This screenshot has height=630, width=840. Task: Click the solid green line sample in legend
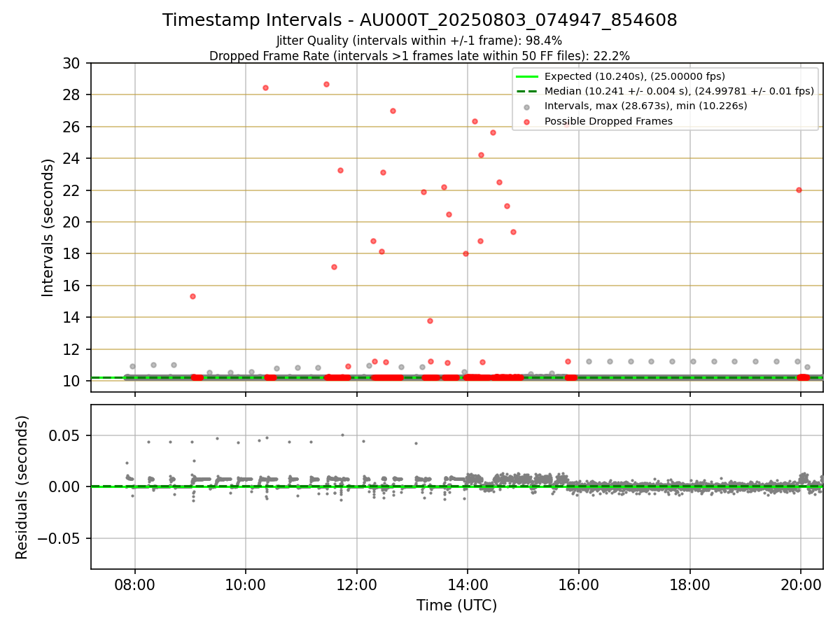coord(527,76)
